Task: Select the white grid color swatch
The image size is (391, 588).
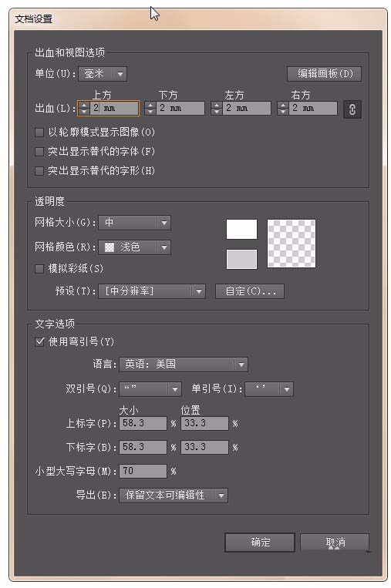Action: tap(241, 229)
